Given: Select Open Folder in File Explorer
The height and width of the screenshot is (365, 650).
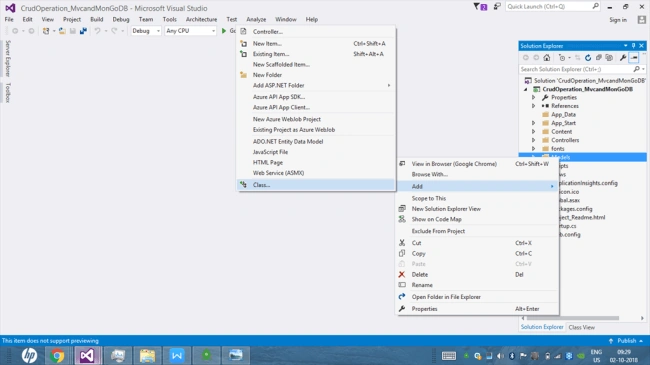Looking at the screenshot, I should tap(478, 297).
